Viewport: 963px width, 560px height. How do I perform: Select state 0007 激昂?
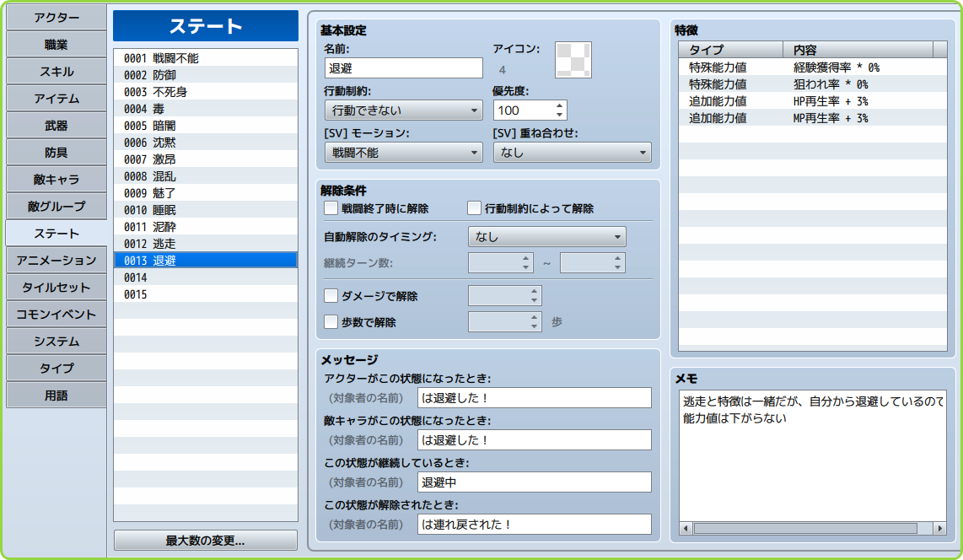coord(206,159)
